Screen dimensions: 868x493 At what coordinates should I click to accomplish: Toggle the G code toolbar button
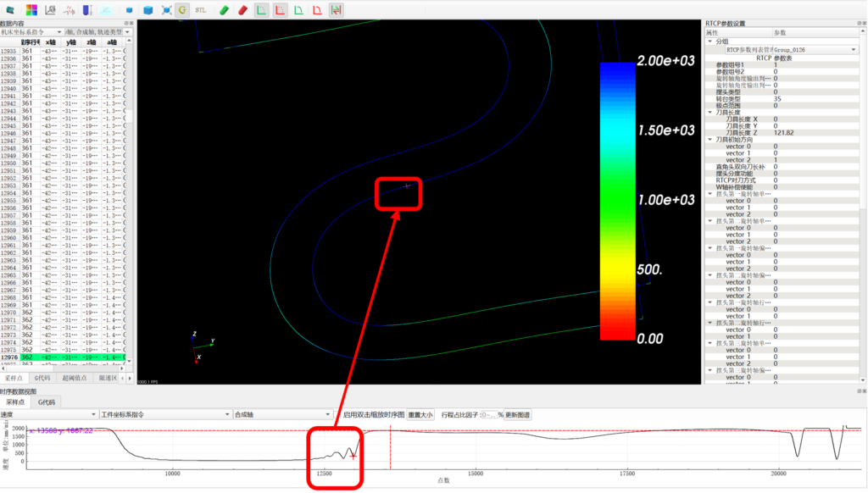click(182, 10)
